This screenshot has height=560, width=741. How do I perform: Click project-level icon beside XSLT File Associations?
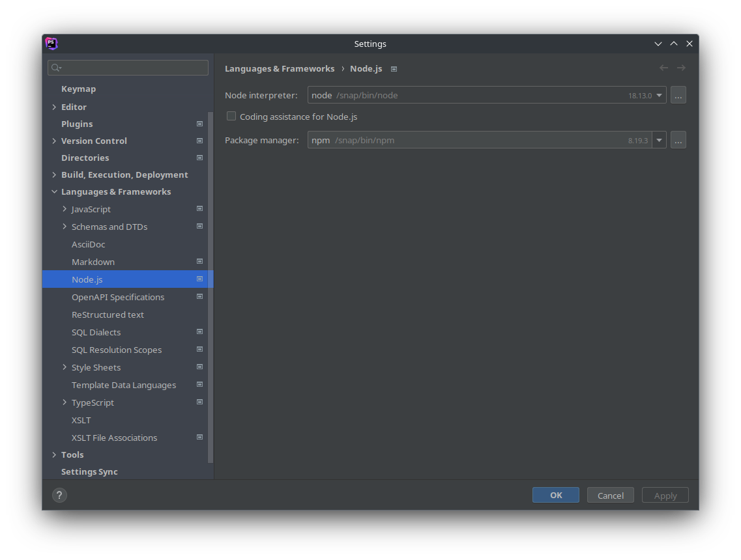click(199, 437)
